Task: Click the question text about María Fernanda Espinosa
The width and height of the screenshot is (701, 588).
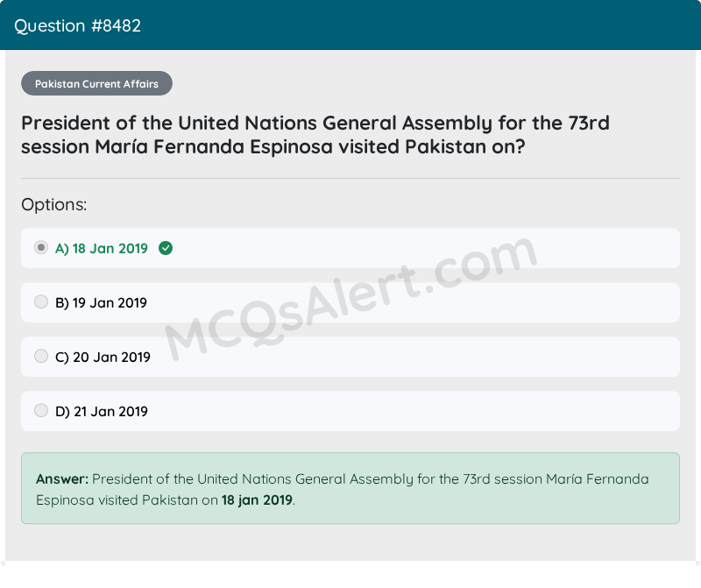Action: click(315, 135)
